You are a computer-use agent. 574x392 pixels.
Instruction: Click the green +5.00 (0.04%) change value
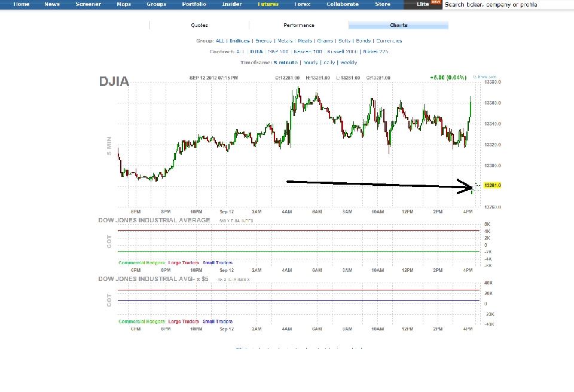448,78
